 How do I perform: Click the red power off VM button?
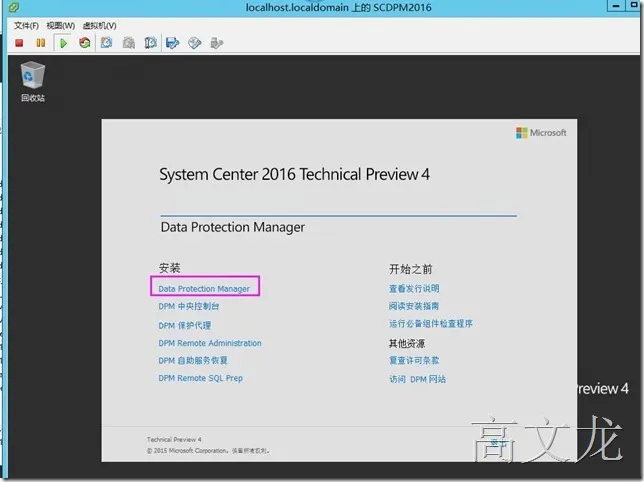pyautogui.click(x=19, y=43)
